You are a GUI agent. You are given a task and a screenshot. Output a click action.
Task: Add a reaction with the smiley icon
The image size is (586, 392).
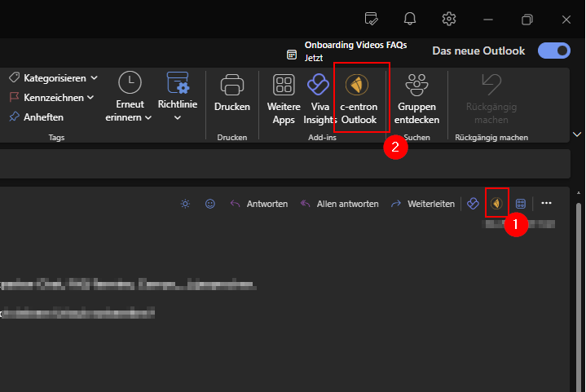tap(210, 204)
